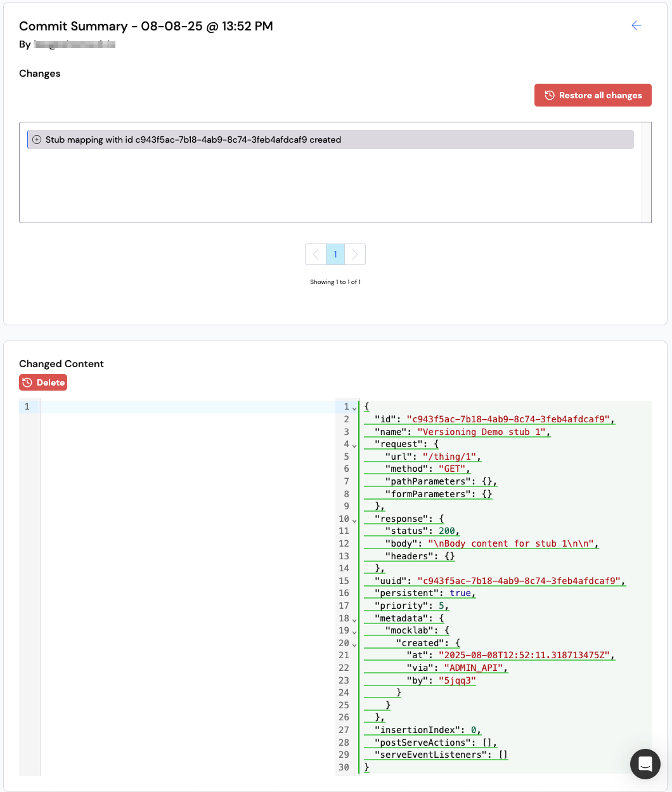Click Restore all changes button
The width and height of the screenshot is (672, 792).
pos(593,95)
